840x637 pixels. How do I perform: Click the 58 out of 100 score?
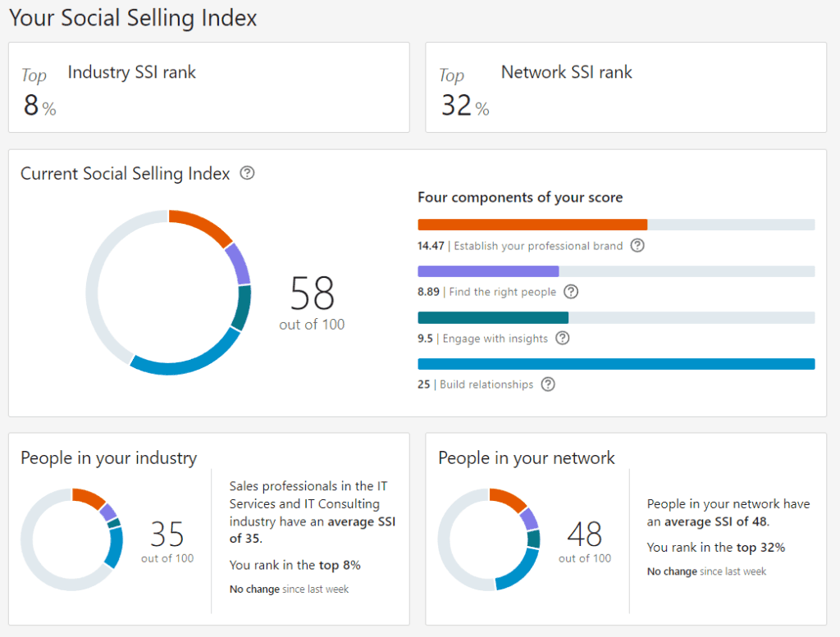[x=312, y=303]
